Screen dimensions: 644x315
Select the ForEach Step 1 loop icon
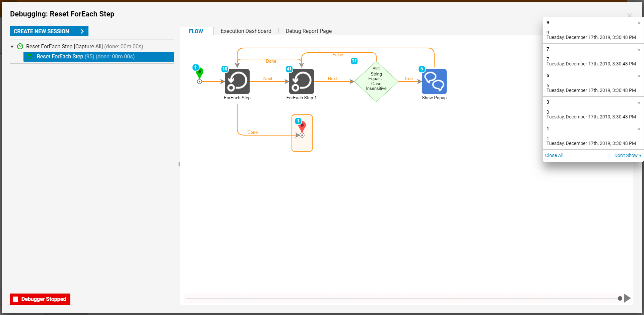tap(302, 82)
